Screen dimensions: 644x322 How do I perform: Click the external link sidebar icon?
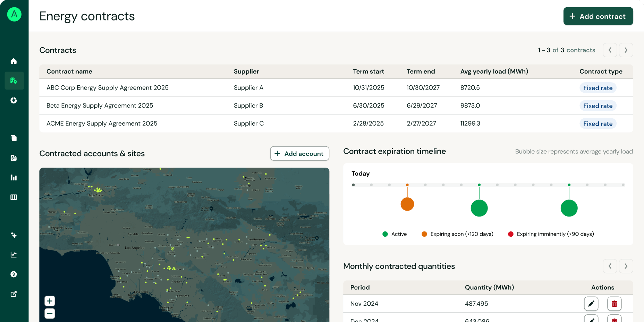14,294
